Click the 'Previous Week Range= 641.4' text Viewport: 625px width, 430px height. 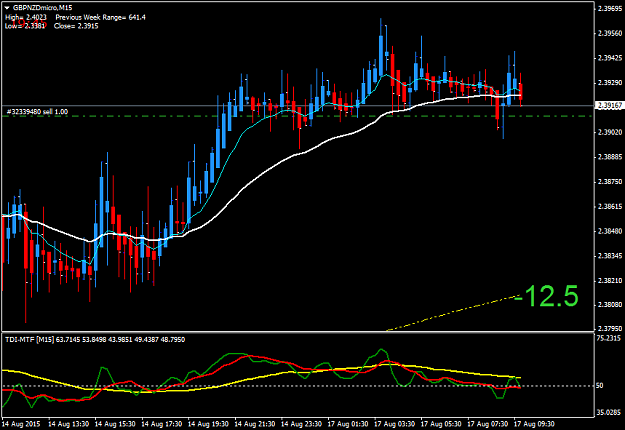click(x=100, y=17)
